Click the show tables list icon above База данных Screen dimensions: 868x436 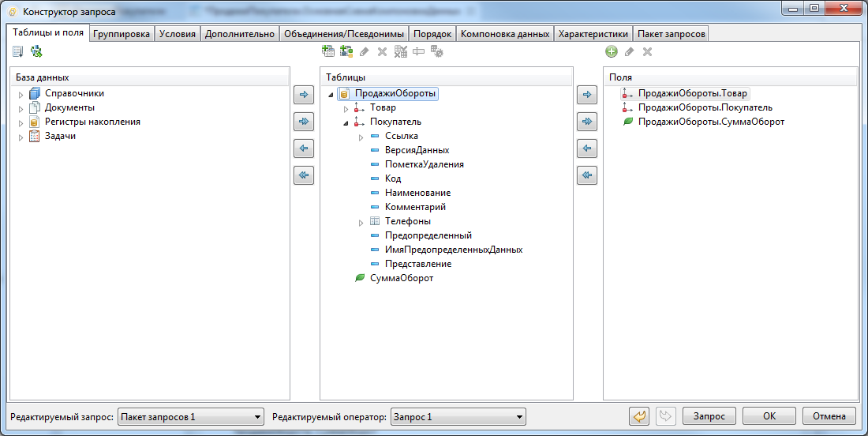pos(17,51)
